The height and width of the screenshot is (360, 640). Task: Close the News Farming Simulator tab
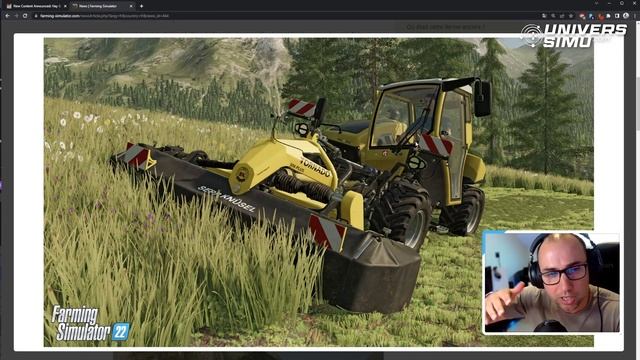point(131,6)
